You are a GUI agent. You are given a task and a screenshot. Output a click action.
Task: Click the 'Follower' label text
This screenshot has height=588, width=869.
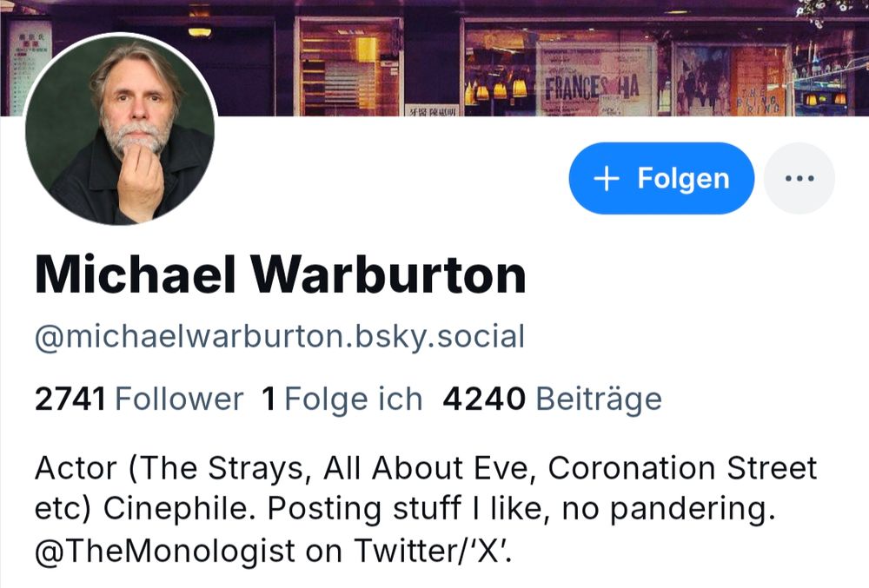click(x=179, y=399)
